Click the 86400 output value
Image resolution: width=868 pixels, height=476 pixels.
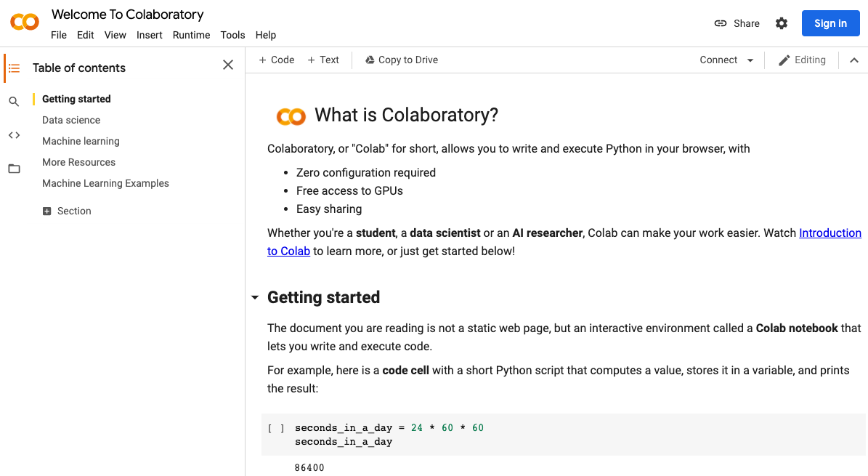coord(309,468)
